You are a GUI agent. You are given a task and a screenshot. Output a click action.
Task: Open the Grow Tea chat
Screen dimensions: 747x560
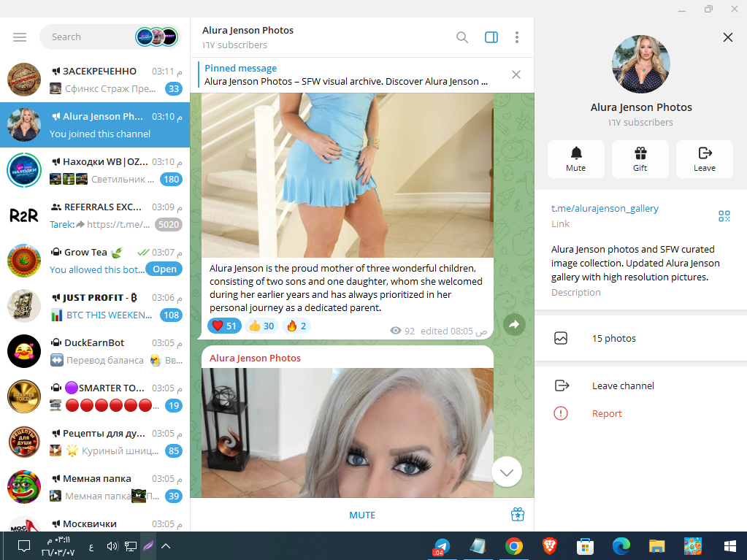[x=95, y=261]
